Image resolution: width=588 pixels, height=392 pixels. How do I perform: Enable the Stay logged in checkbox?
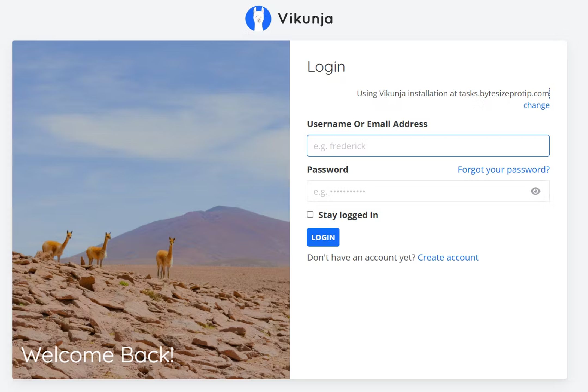(310, 215)
